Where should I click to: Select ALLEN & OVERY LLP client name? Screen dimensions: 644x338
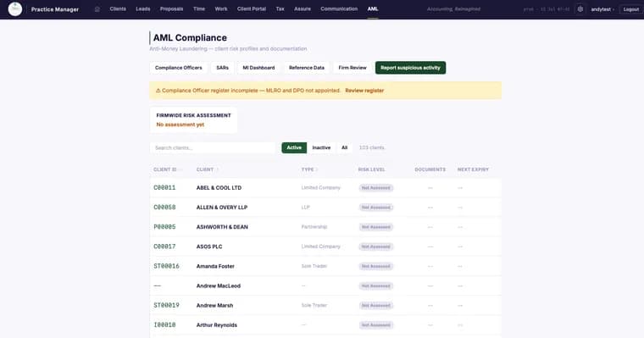point(222,208)
